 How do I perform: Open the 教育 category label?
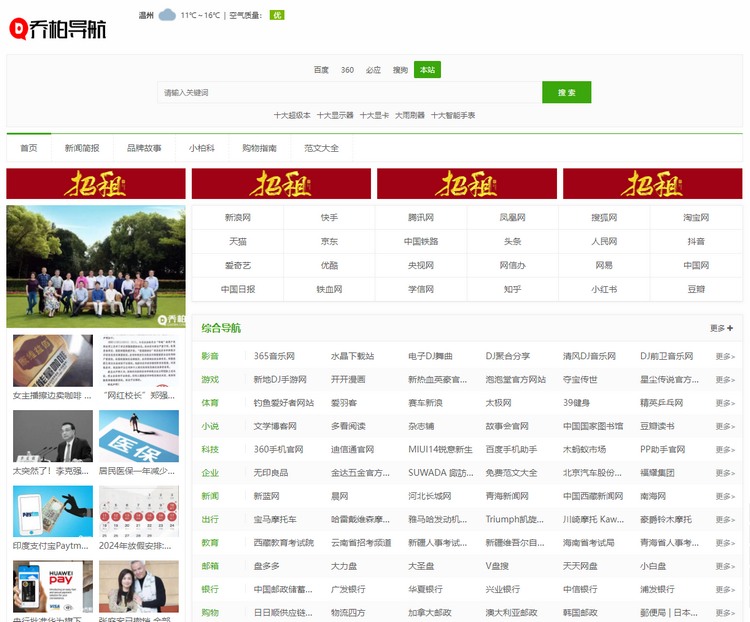210,543
